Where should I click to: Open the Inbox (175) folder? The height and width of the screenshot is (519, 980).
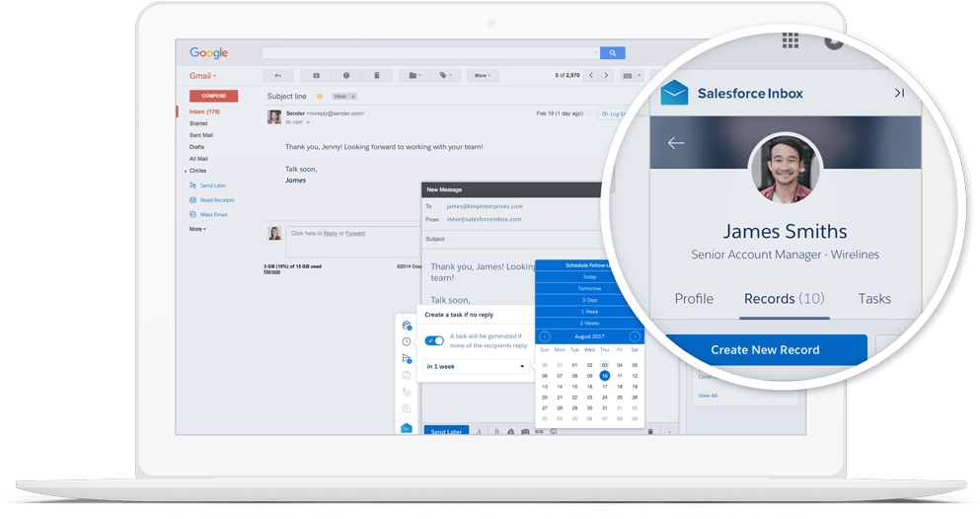pos(204,111)
